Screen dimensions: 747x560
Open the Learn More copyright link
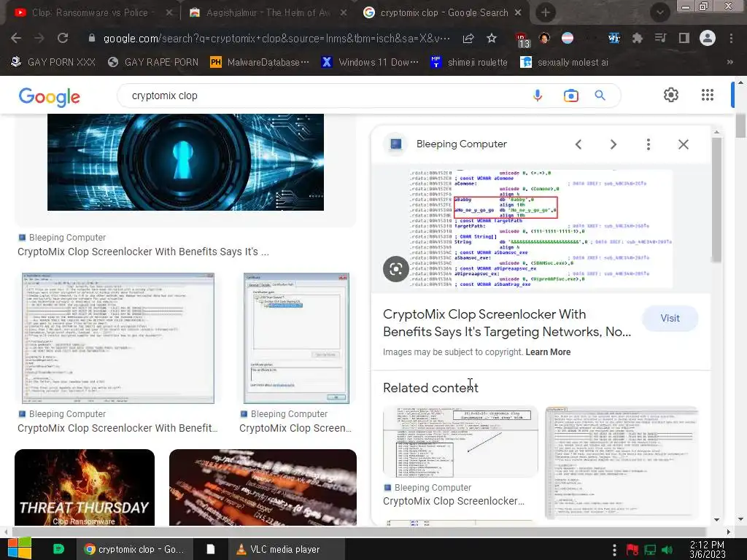pos(548,352)
